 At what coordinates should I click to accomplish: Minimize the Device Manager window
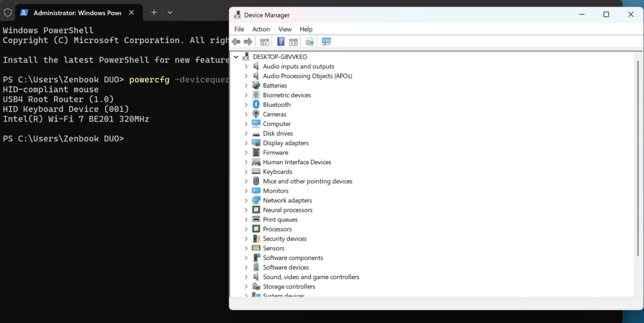coord(582,15)
